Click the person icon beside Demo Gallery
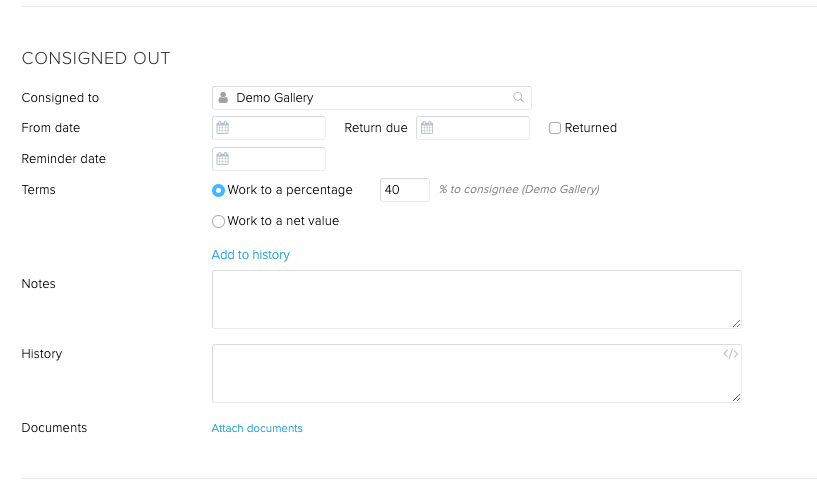This screenshot has width=817, height=494. (x=223, y=97)
